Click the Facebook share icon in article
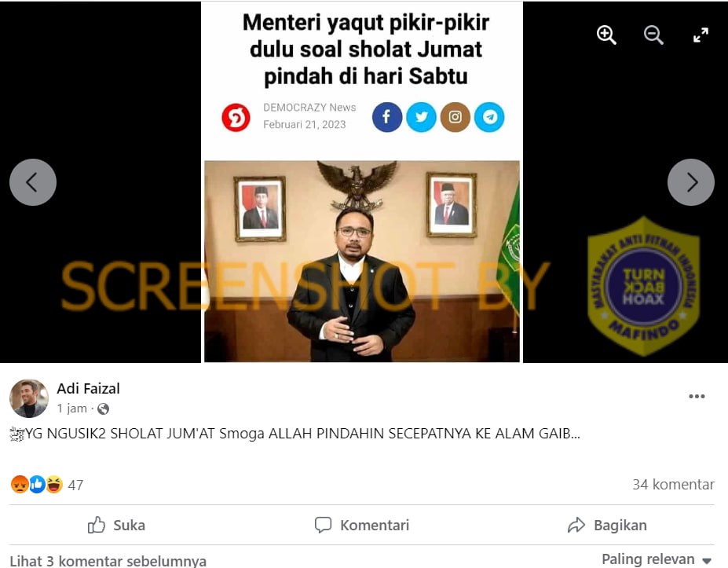The height and width of the screenshot is (568, 728). (x=386, y=117)
